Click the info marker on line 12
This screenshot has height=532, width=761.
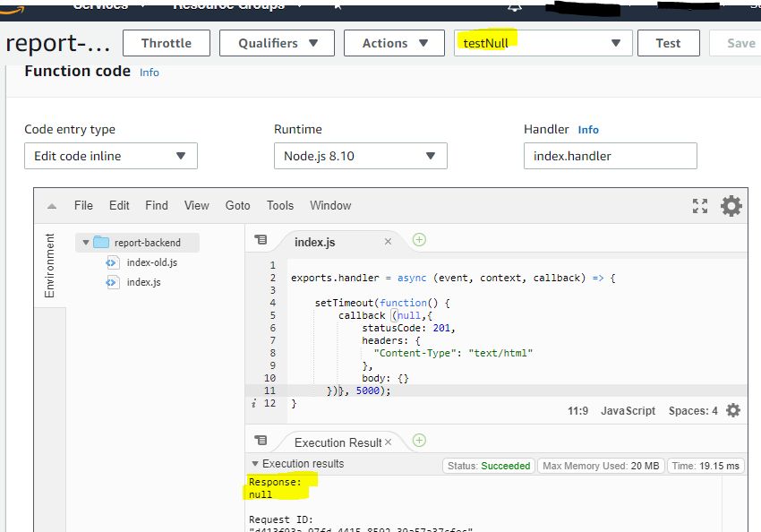coord(254,403)
